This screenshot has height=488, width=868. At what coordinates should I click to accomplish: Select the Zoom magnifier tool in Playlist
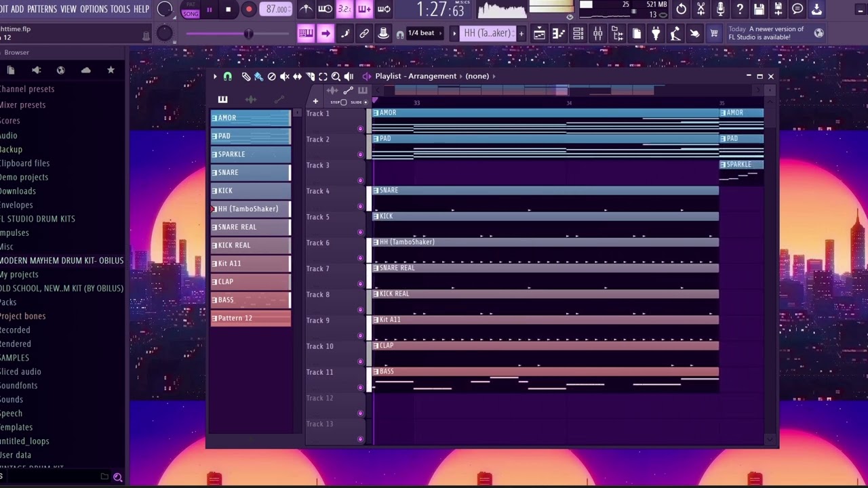point(336,77)
